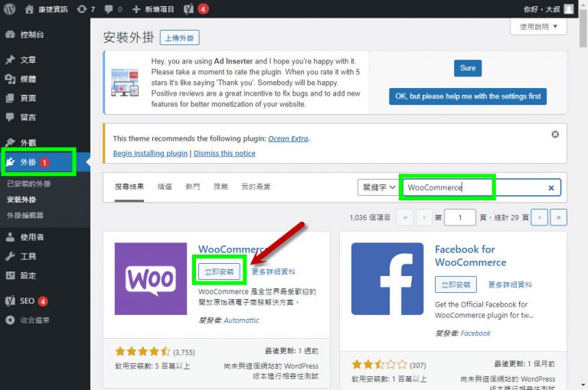Click the user avatar in top bar
The width and height of the screenshot is (588, 390).
(569, 9)
